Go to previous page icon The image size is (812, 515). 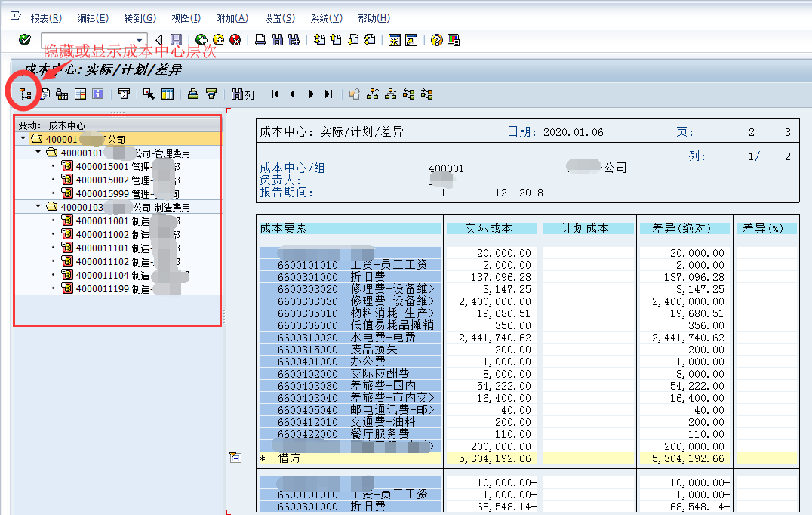pos(336,40)
